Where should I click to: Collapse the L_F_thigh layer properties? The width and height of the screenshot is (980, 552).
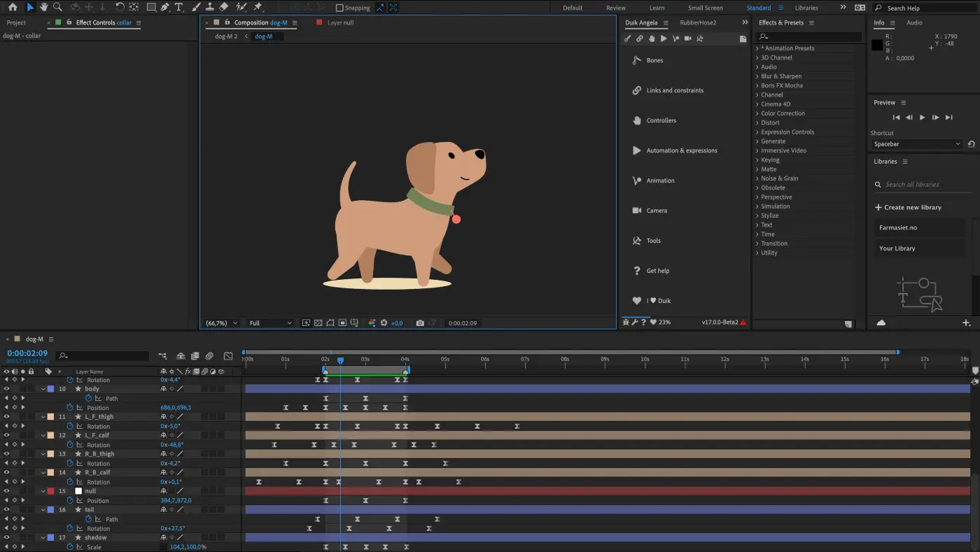(43, 417)
